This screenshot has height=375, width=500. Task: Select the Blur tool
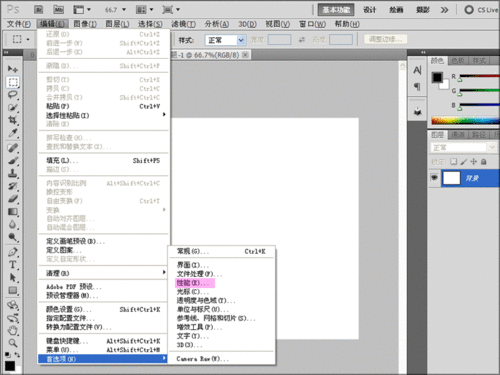(13, 224)
